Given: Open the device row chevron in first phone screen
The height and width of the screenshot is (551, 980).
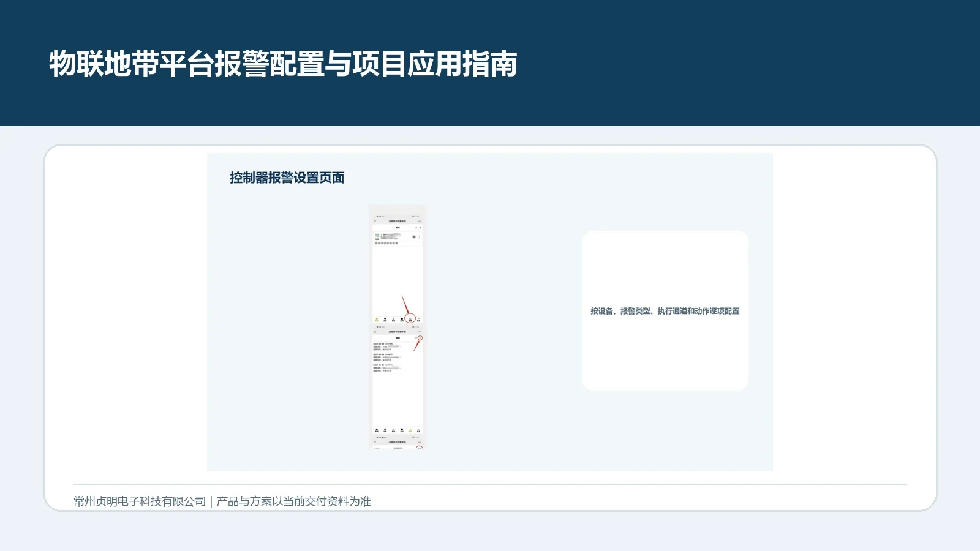Looking at the screenshot, I should [x=419, y=237].
